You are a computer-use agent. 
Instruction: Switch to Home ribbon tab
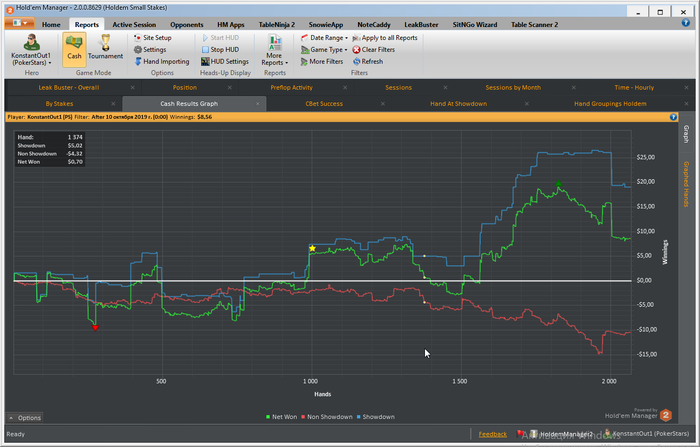pyautogui.click(x=51, y=25)
